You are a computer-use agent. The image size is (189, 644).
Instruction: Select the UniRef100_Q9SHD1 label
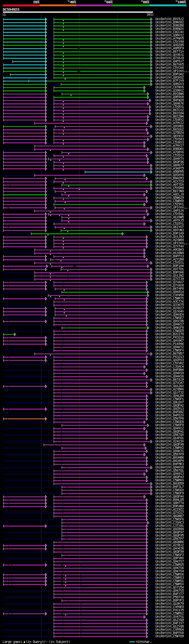tap(170, 126)
